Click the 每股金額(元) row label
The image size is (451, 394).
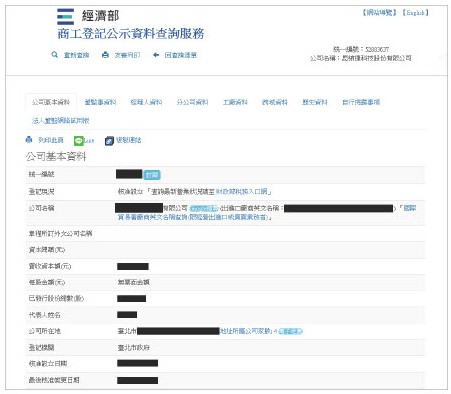[x=47, y=282]
